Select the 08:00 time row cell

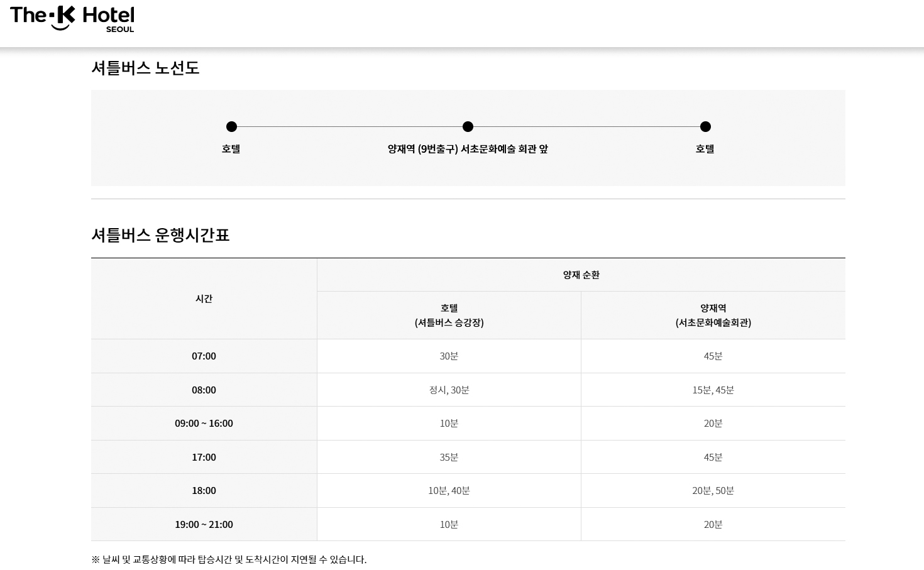[204, 390]
